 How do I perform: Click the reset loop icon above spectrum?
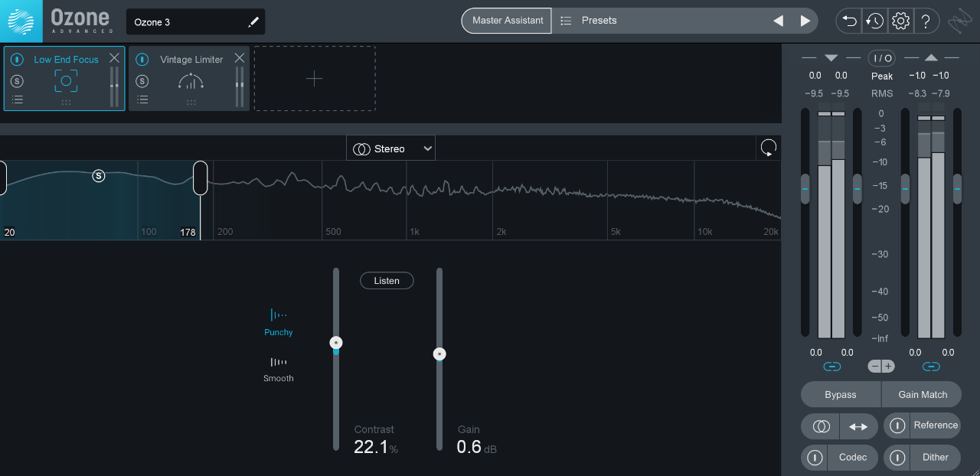tap(769, 148)
